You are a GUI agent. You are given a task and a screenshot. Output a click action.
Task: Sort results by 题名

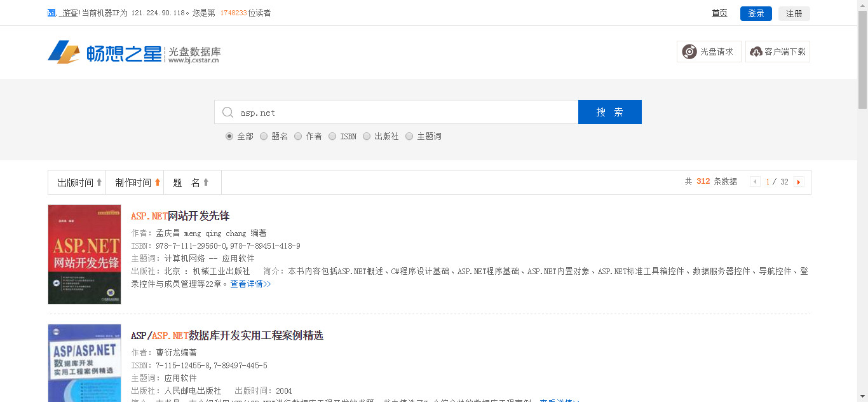pyautogui.click(x=191, y=183)
